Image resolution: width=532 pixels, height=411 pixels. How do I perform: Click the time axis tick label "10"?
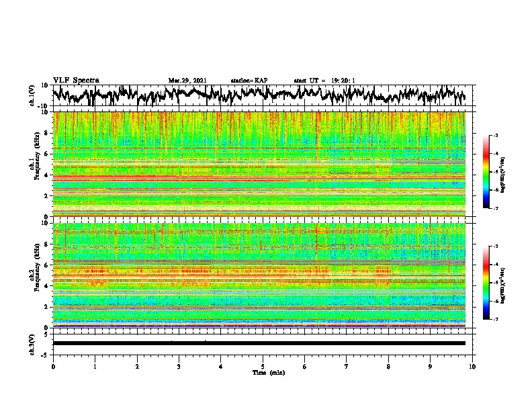472,367
